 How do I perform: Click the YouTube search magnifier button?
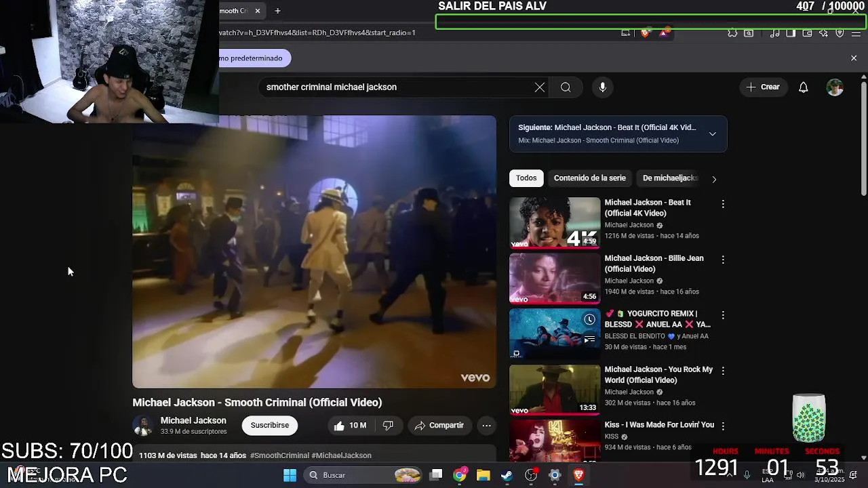566,87
